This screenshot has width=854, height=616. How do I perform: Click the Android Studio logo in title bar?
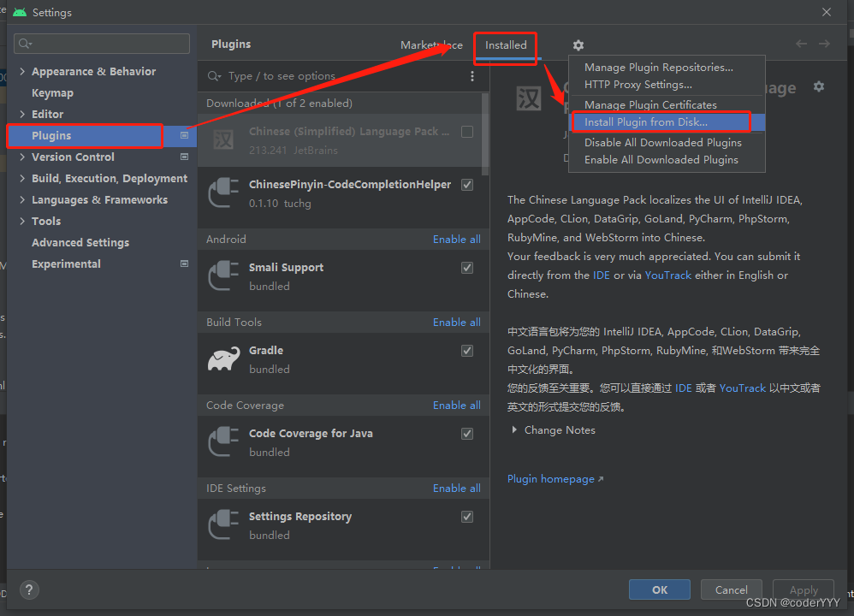coord(20,12)
